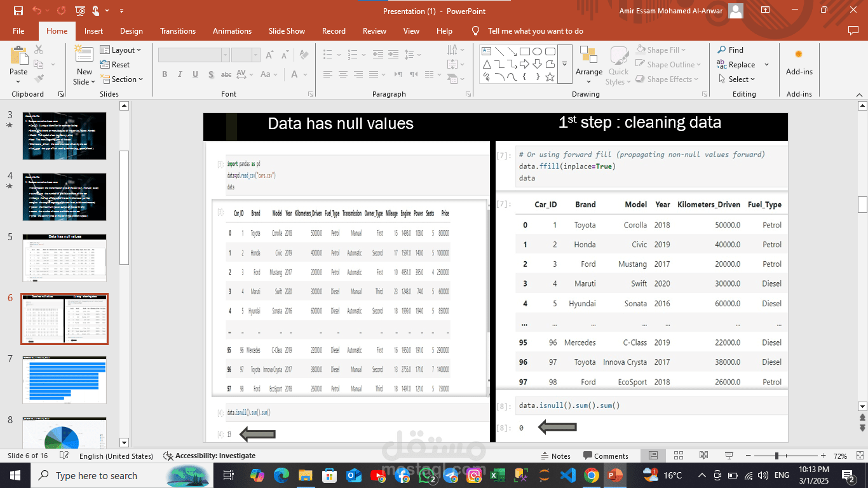Screen dimensions: 868x488
Task: Switch to Slide Sorter view
Action: click(x=679, y=456)
